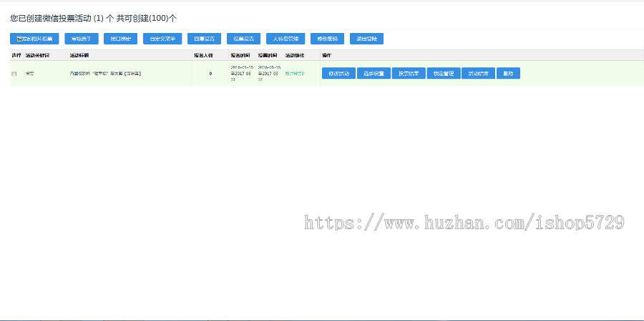
Task: Click the 发起图片投票 button with picture icon
Action: [x=34, y=39]
